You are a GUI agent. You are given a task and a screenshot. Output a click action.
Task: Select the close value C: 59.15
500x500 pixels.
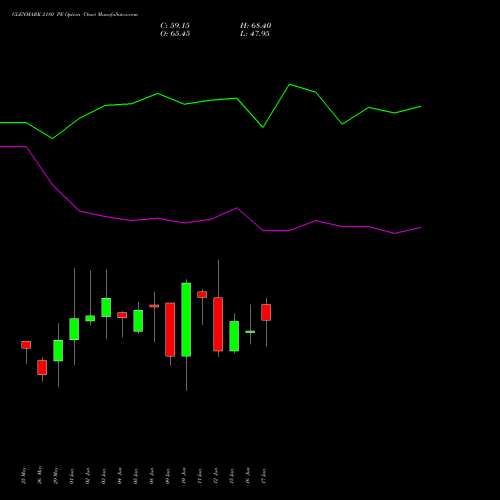(x=175, y=26)
